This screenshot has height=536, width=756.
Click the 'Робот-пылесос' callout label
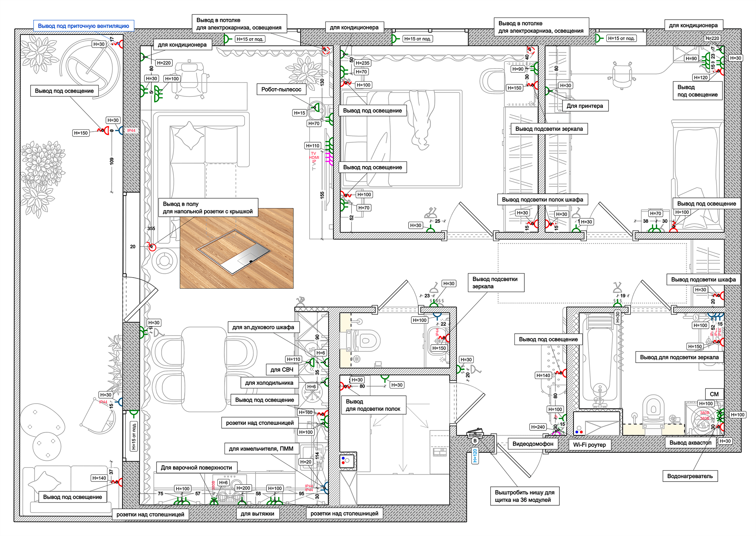click(281, 89)
